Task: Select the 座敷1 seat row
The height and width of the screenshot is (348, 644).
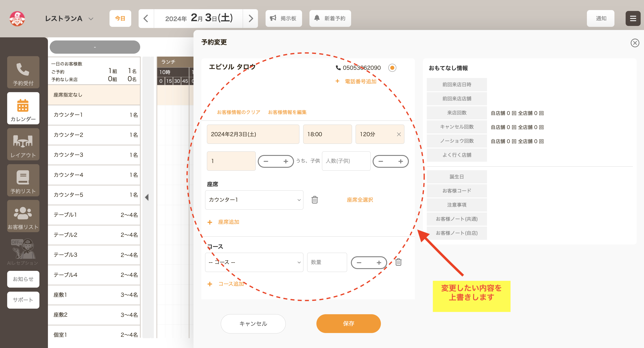Action: (94, 295)
